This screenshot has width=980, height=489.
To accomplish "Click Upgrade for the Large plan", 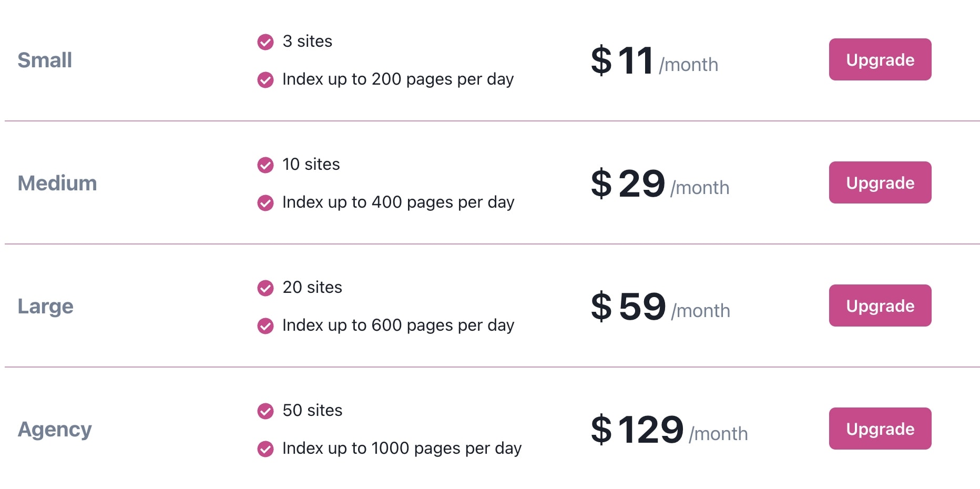I will [880, 305].
